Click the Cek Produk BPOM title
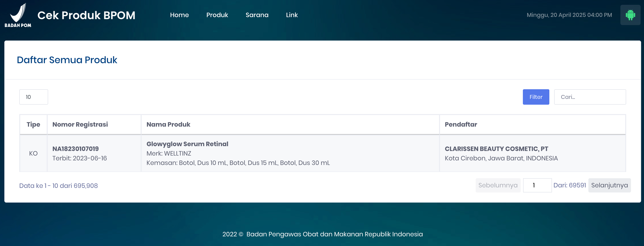The width and height of the screenshot is (644, 246). (x=86, y=15)
